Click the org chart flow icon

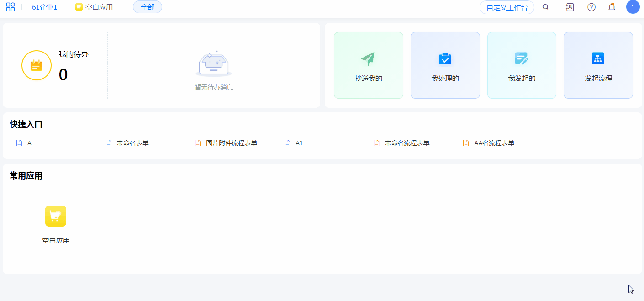pyautogui.click(x=598, y=58)
